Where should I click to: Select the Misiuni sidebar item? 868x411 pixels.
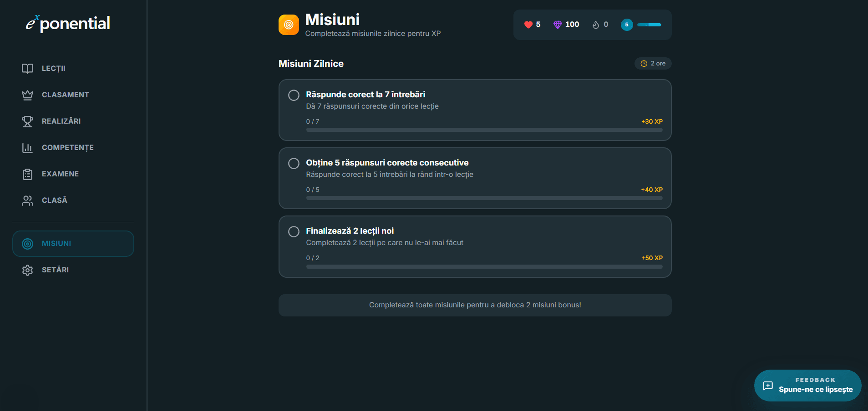(x=73, y=244)
